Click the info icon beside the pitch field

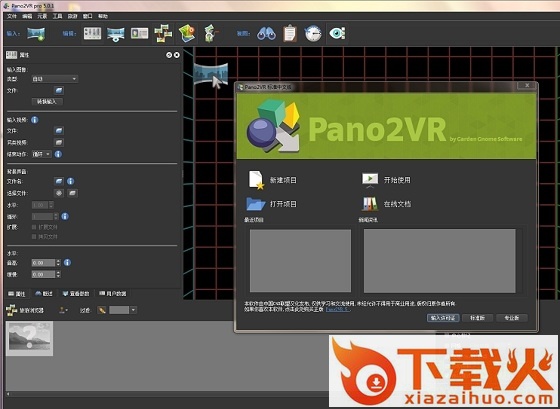pos(67,263)
